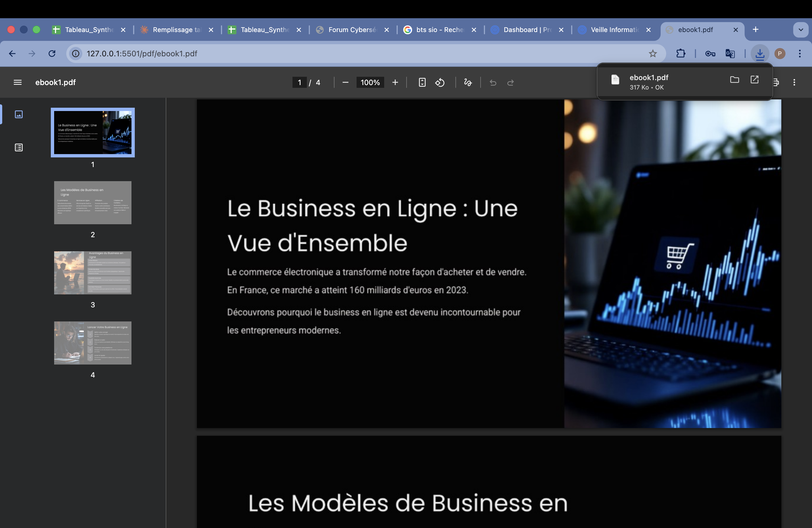Image resolution: width=812 pixels, height=528 pixels.
Task: Click the redo annotation icon
Action: 510,82
